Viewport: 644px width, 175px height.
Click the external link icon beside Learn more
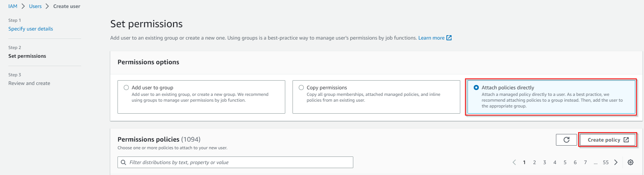(x=449, y=38)
